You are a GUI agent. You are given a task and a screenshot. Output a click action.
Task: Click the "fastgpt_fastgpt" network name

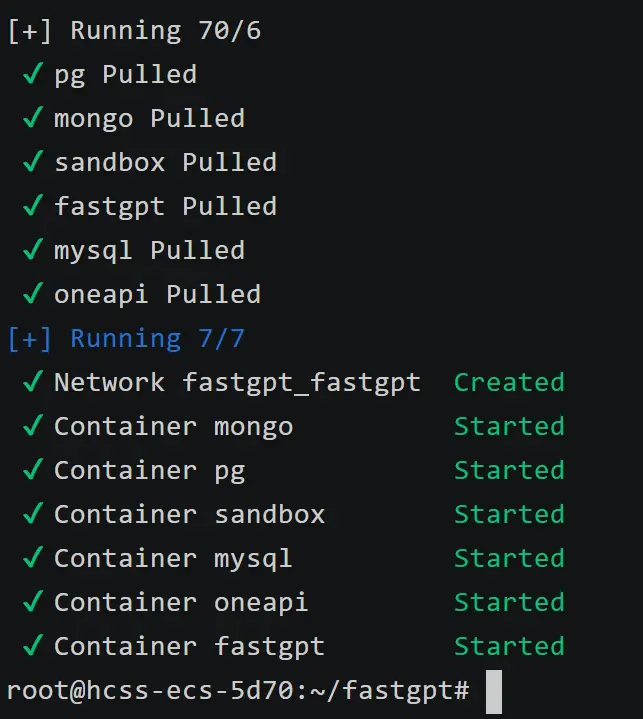point(301,382)
